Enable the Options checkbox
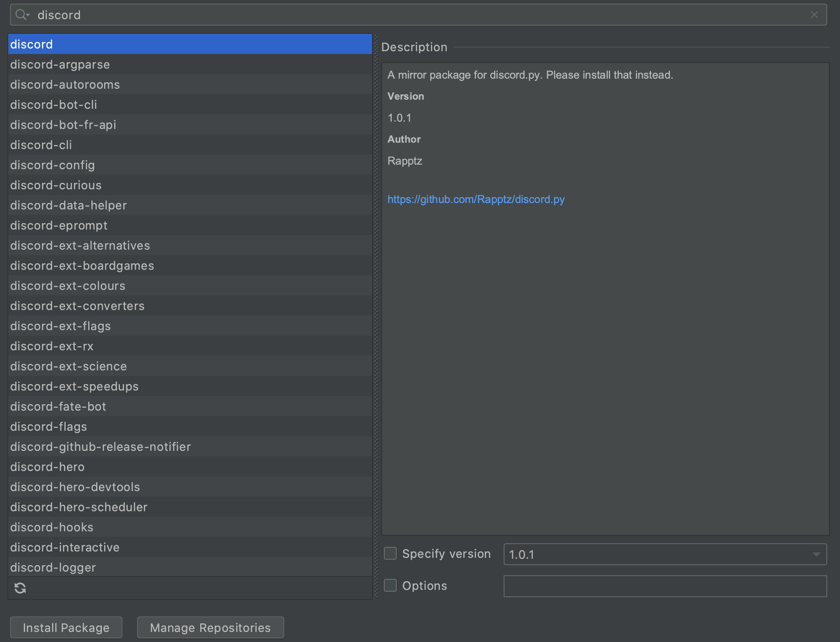 pos(390,585)
